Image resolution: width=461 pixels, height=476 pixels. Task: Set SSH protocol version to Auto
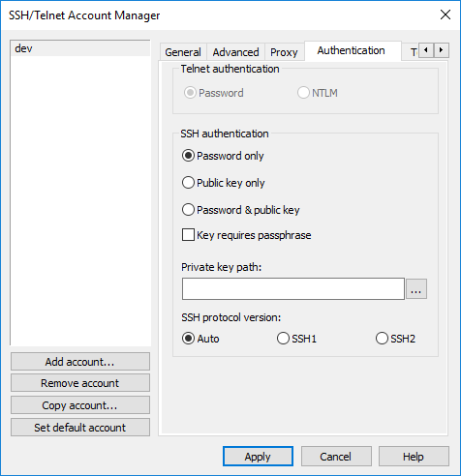[200, 339]
